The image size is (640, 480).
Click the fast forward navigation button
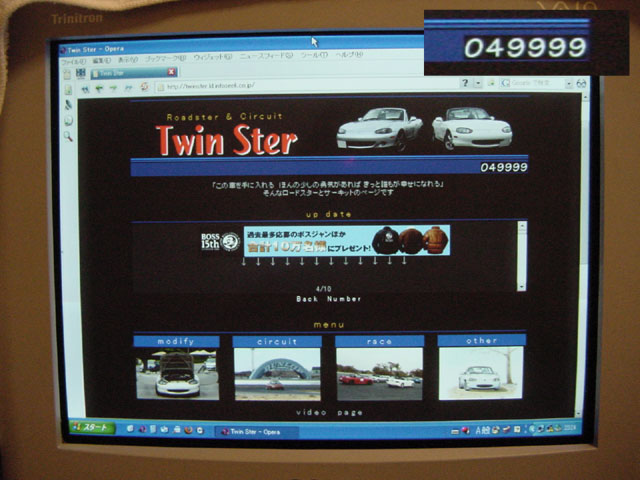click(129, 88)
